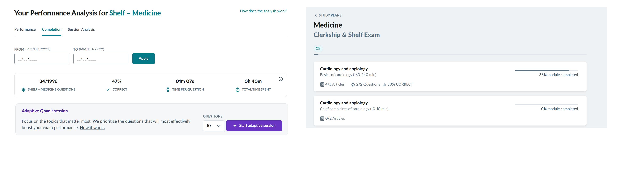Click the stopwatch icon for Total Time Spent
644x196 pixels.
click(x=237, y=90)
